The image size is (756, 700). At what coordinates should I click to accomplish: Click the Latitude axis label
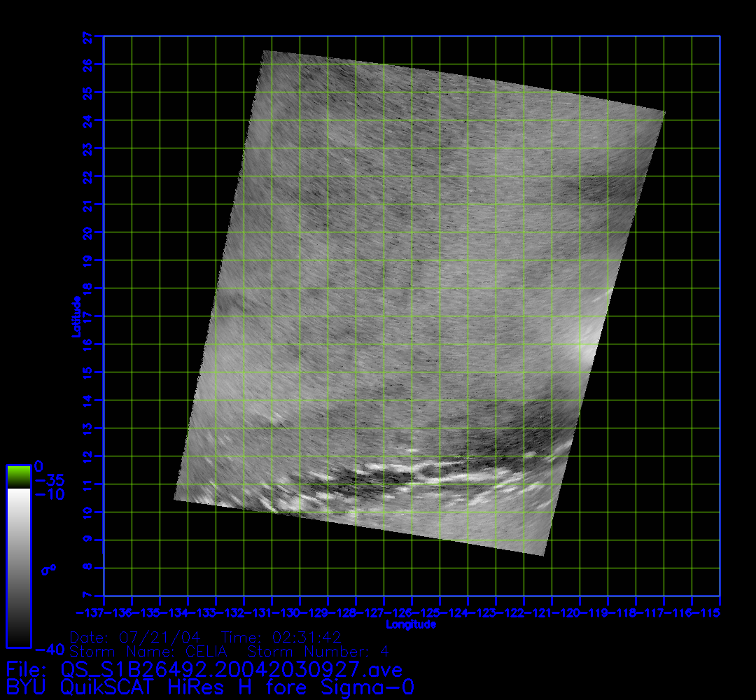point(74,316)
